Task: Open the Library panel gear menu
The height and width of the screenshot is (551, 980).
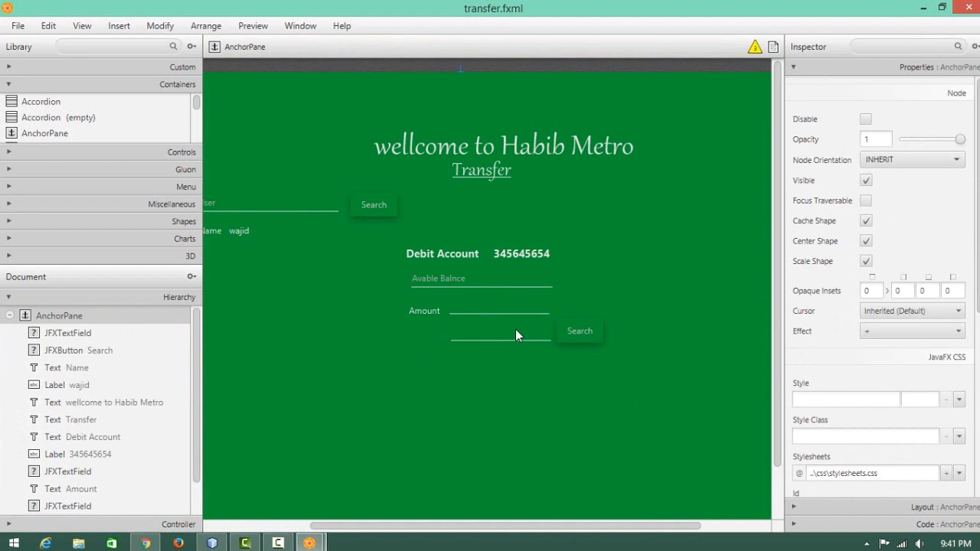Action: pos(191,47)
